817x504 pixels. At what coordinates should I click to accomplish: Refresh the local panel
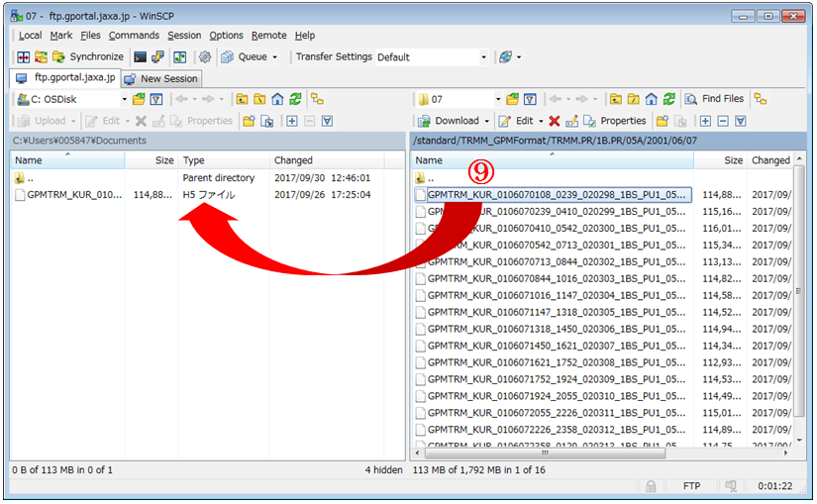click(x=295, y=99)
